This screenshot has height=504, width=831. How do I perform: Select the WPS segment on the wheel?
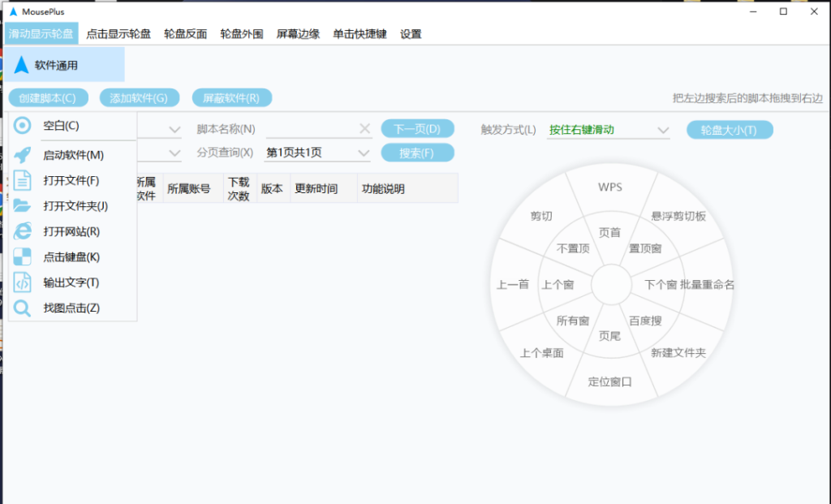pyautogui.click(x=609, y=187)
